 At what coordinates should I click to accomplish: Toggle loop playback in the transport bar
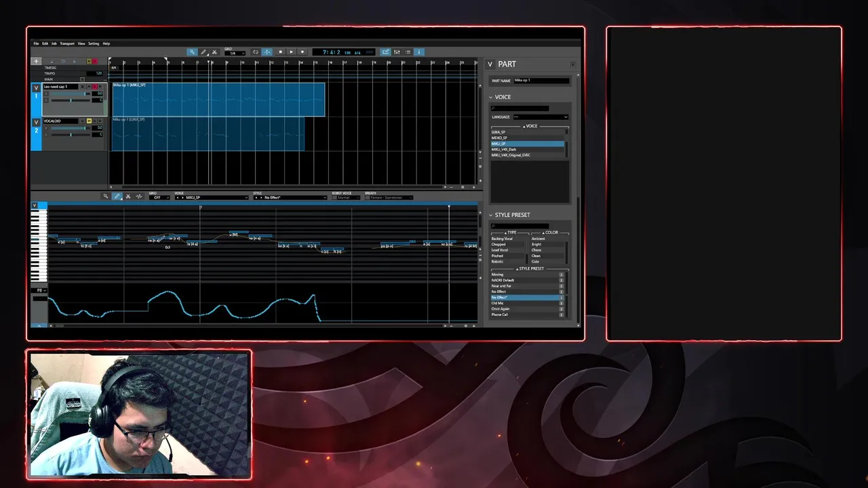click(x=256, y=52)
